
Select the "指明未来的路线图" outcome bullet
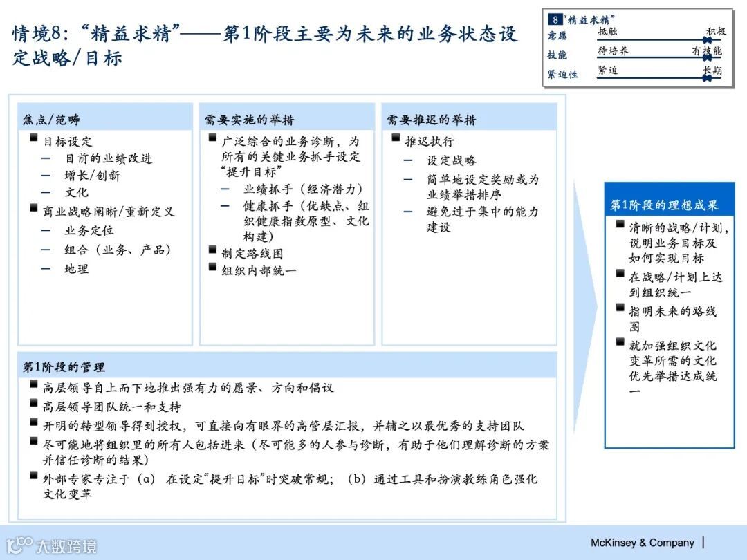(673, 319)
